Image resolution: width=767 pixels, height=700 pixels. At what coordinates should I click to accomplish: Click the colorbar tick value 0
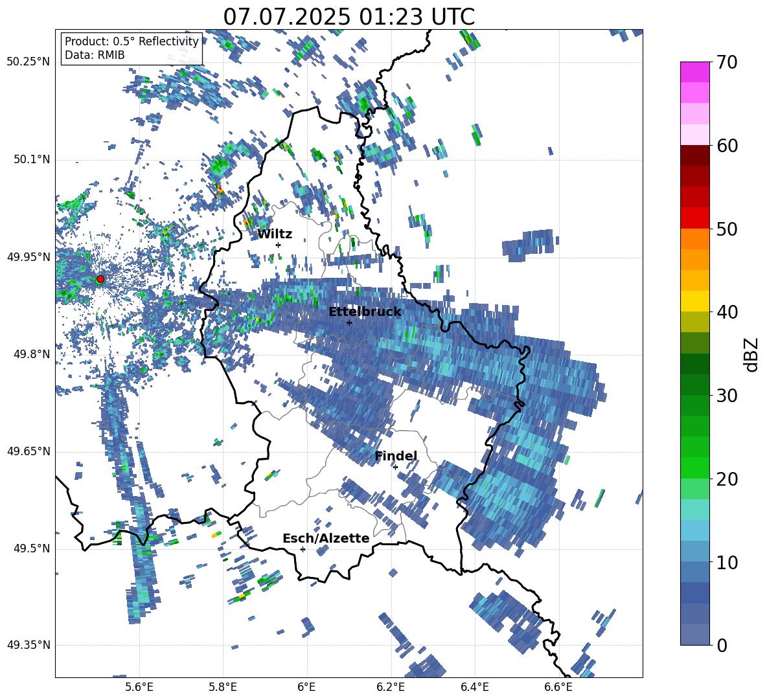coord(722,645)
